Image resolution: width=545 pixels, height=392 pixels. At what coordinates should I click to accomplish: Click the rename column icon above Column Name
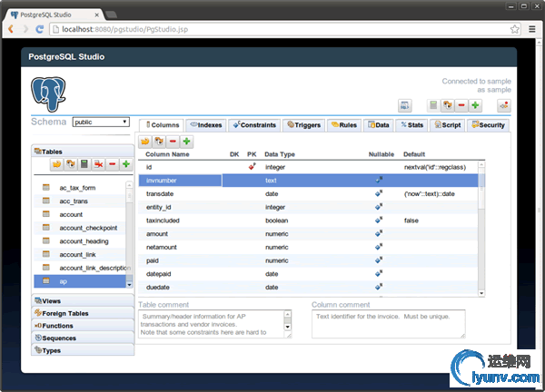pyautogui.click(x=159, y=142)
